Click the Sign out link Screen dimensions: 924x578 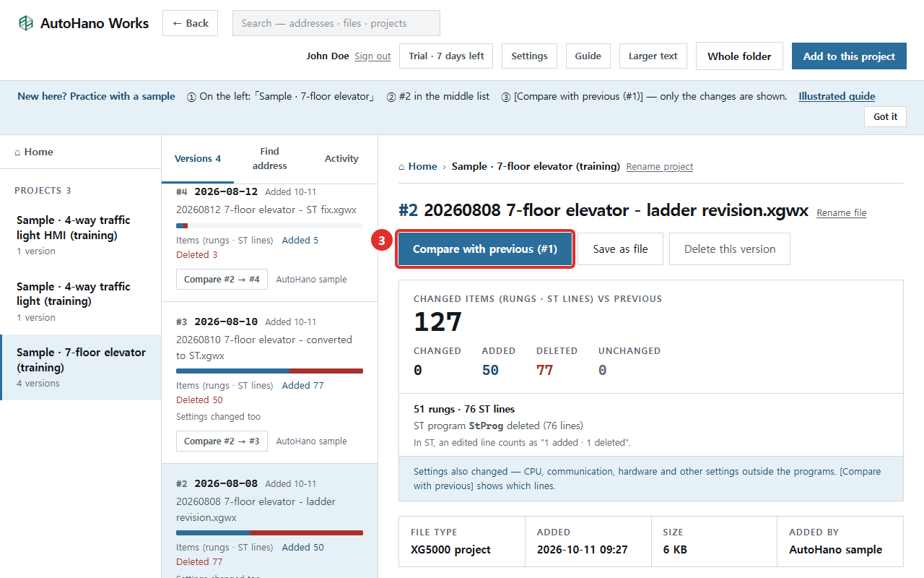point(372,56)
